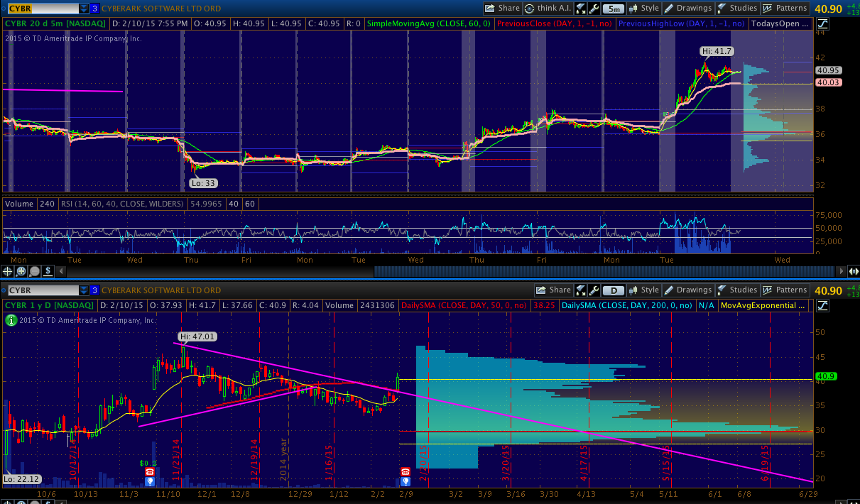Open the Patterns menu in bottom chart
Screen dimensions: 860x504
[x=785, y=290]
